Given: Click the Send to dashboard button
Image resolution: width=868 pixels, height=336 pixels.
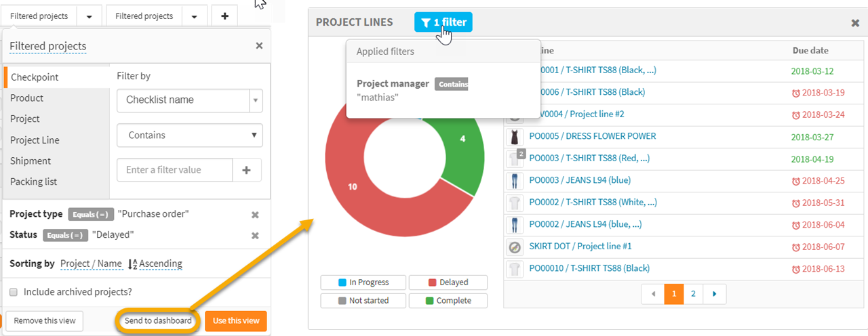Looking at the screenshot, I should [158, 320].
